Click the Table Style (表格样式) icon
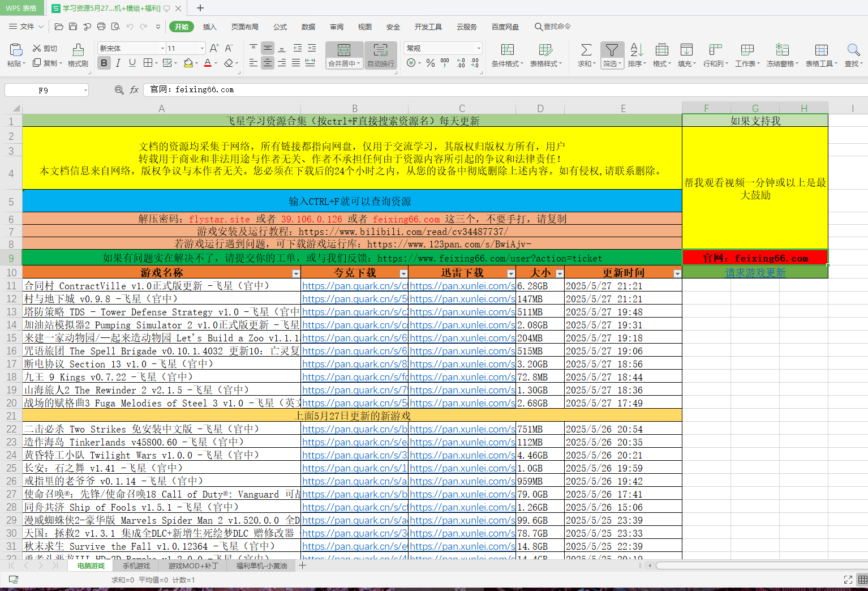Viewport: 868px width, 591px height. coord(545,50)
